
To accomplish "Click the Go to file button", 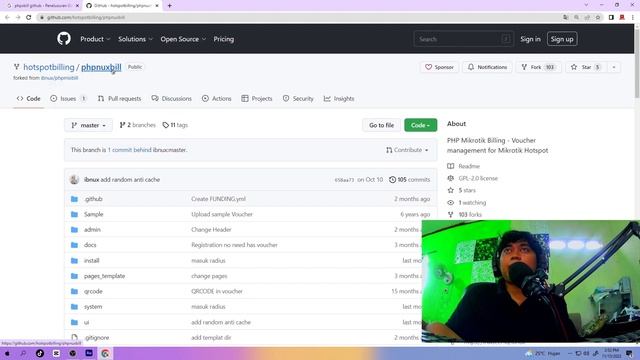I will point(381,125).
